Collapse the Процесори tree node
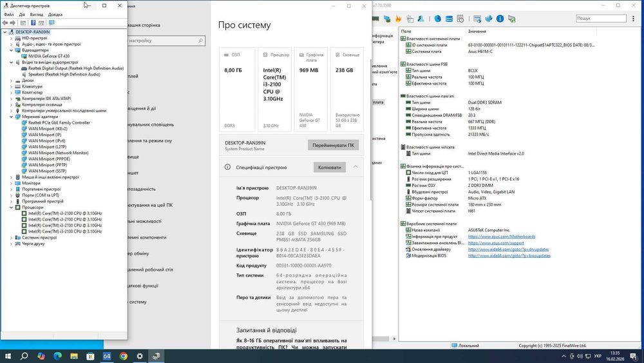 (x=11, y=208)
